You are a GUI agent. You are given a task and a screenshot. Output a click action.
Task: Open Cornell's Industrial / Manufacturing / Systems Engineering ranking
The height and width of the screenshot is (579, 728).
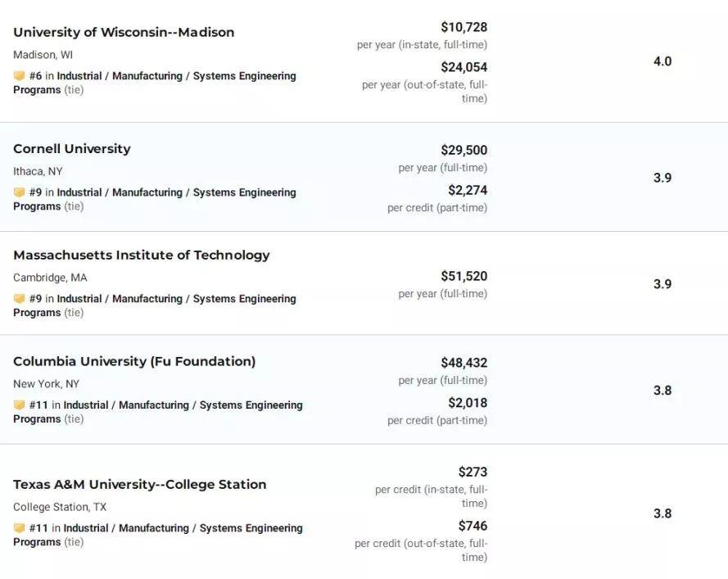pos(176,192)
